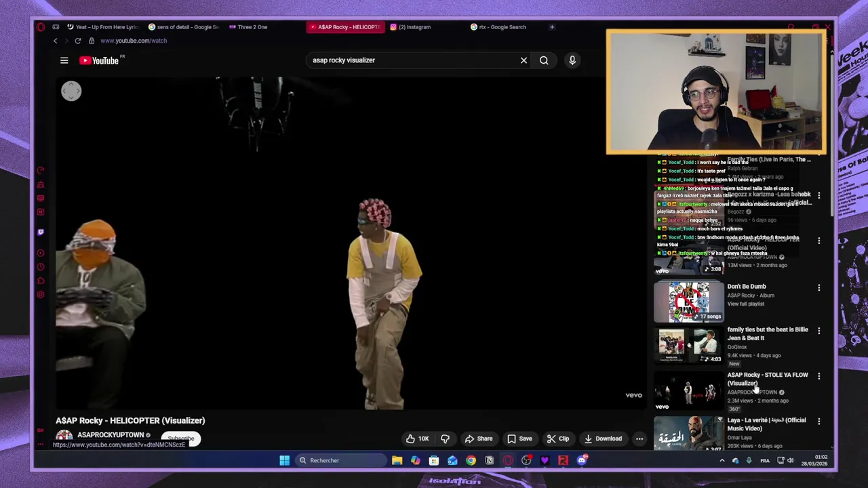Open family ties but the beat is Billie Jean
The image size is (868, 488).
768,333
